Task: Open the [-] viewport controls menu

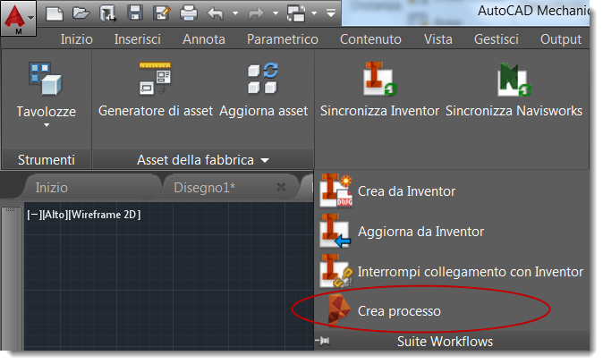Action: pos(34,215)
